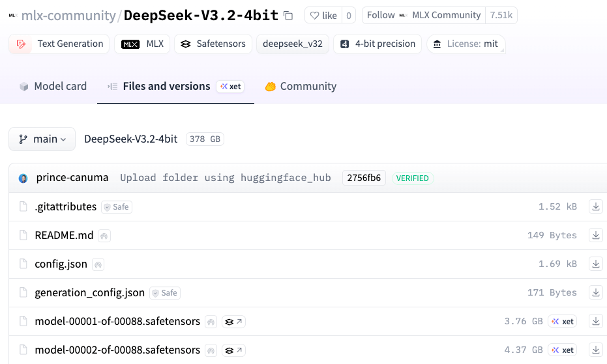Open model-00001-of-00088.safetensors file

click(117, 321)
